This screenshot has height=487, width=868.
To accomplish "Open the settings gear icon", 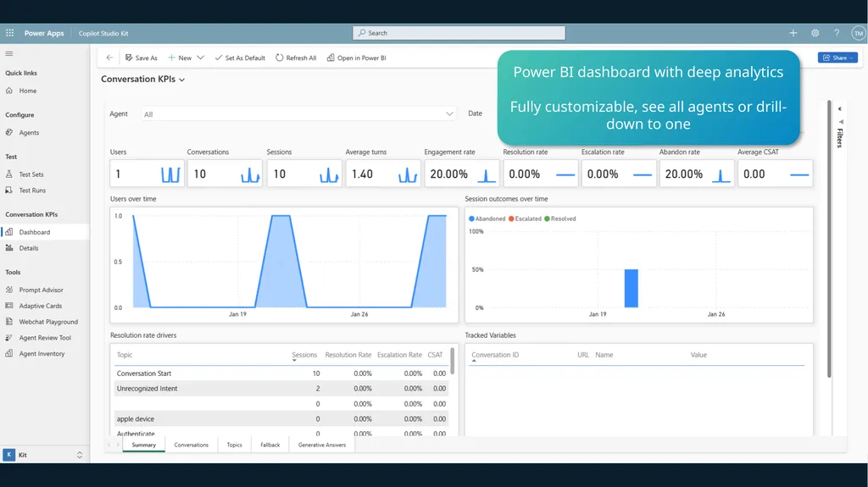I will [x=815, y=33].
